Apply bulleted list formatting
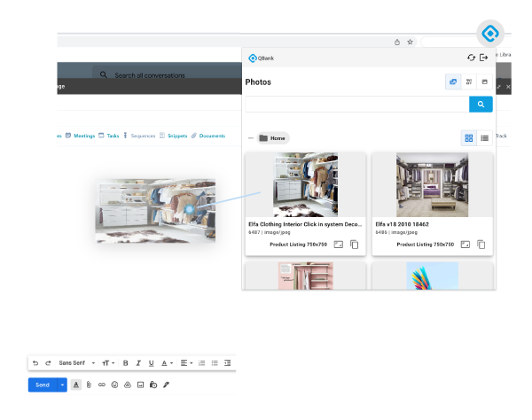This screenshot has width=532, height=420. pyautogui.click(x=215, y=363)
